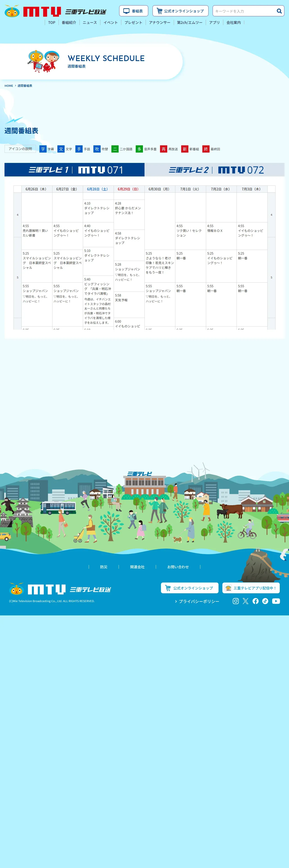This screenshot has height=868, width=289.
Task: Click the mascot characters banner image
Action: point(44,61)
